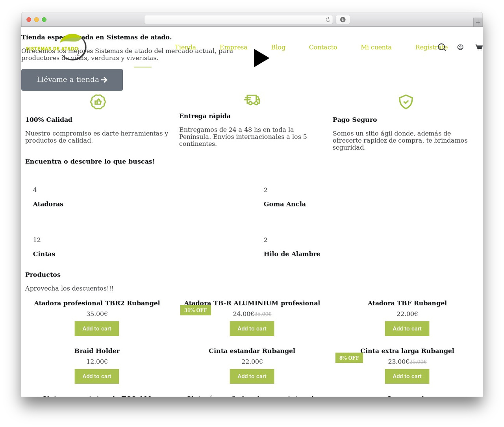
Task: Open the Cintas category
Action: tap(44, 254)
